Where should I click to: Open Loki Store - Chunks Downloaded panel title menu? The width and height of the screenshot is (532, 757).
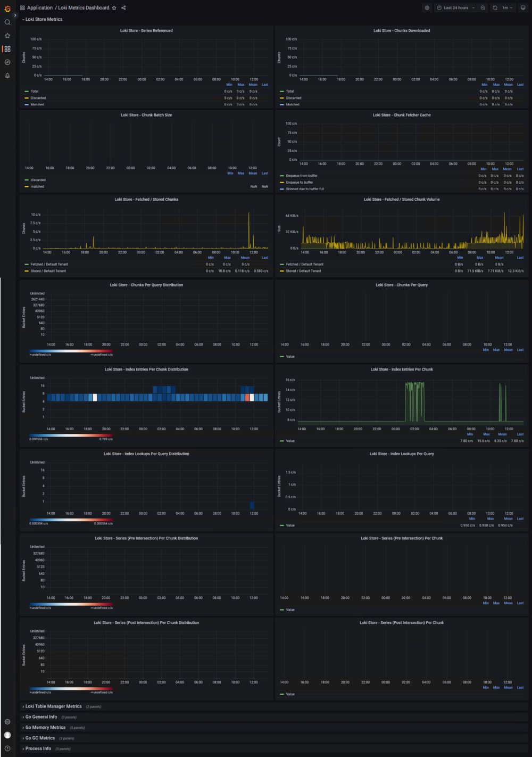402,30
